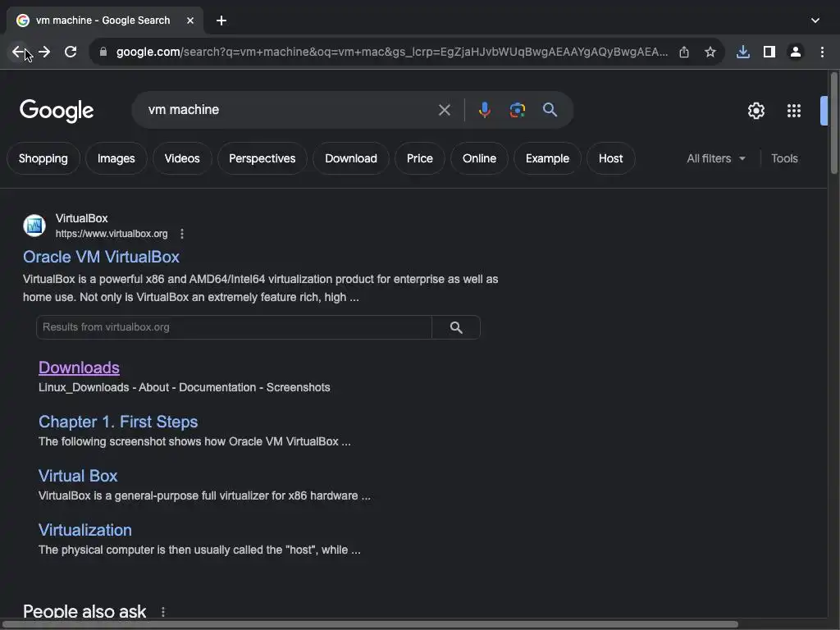Apply the Example filter chip
This screenshot has height=630, width=840.
pos(547,158)
